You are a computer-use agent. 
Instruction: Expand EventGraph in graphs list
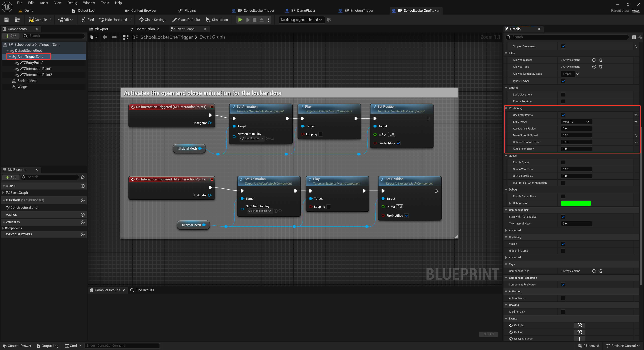click(x=3, y=193)
